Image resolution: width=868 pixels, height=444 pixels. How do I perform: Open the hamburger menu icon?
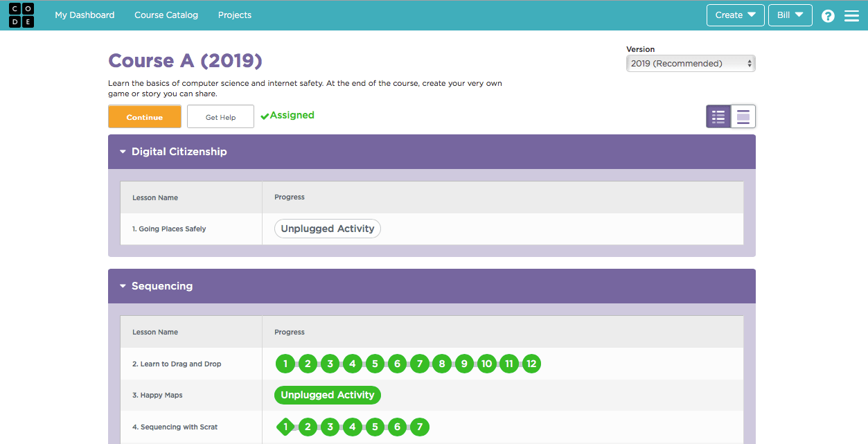[851, 15]
